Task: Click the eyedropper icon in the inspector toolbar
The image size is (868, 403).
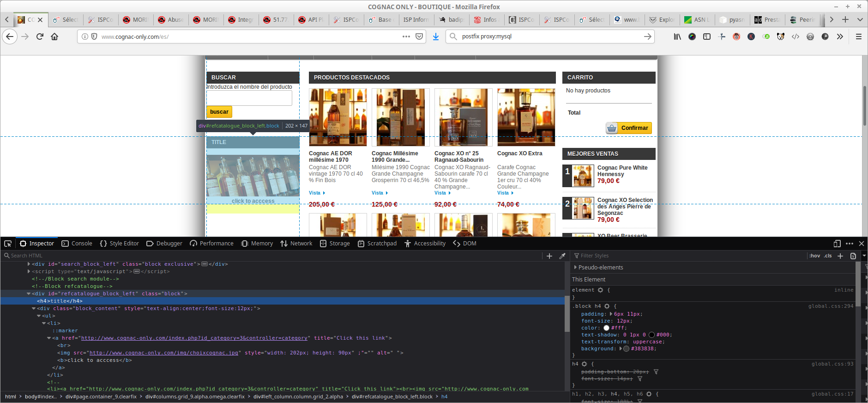Action: pyautogui.click(x=562, y=256)
